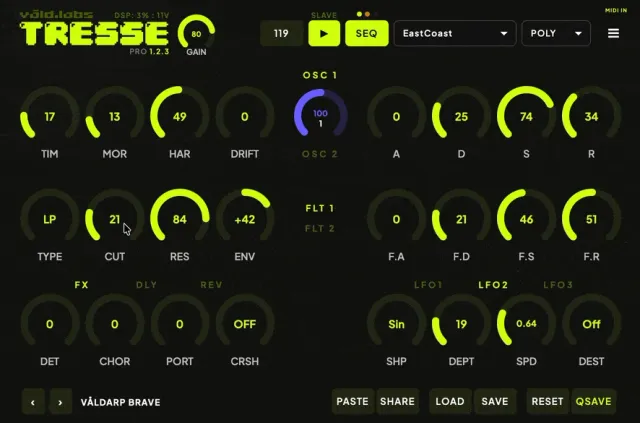
Task: Switch to the LFO3 tab
Action: 558,285
